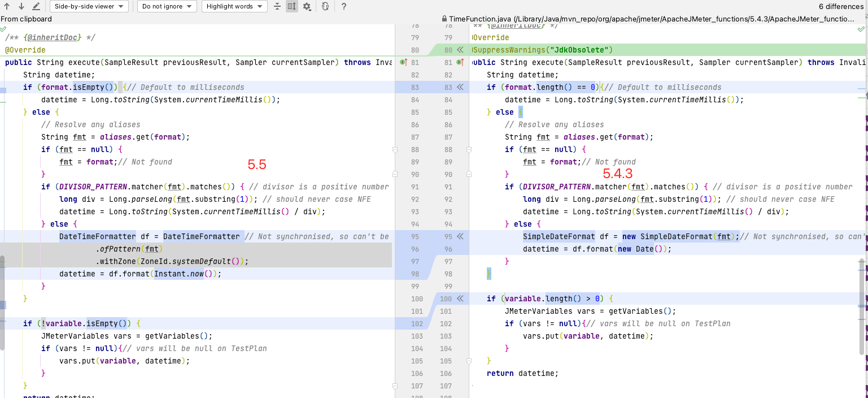The image size is (868, 398).
Task: Open the Do not ignore whitespace dropdown
Action: [167, 6]
